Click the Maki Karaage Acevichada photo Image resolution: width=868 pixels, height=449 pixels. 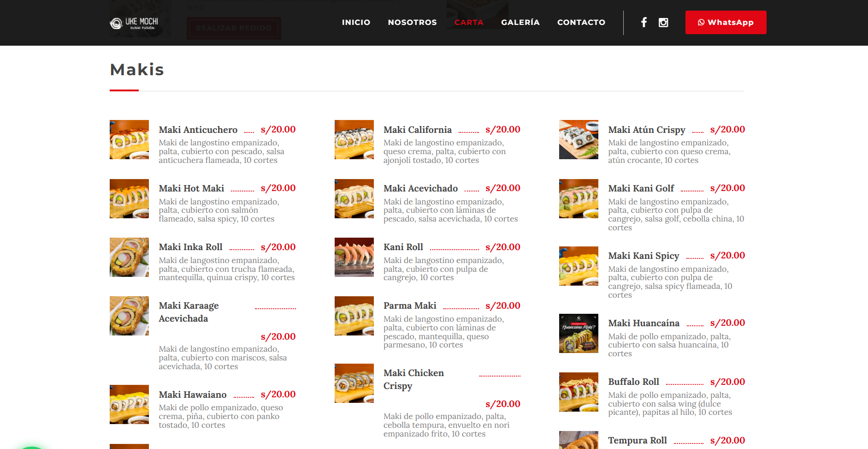click(x=129, y=316)
